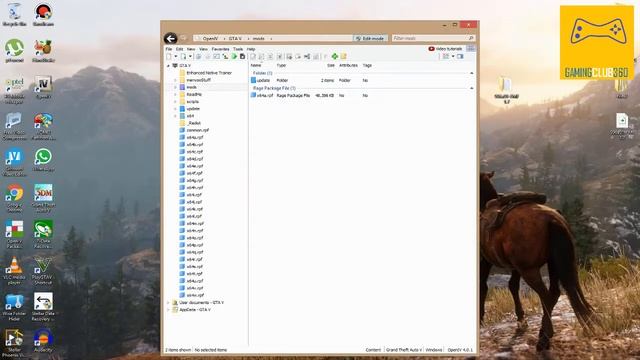Open Recycle Bin on the desktop
Image resolution: width=640 pixels, height=360 pixels.
coord(15,14)
